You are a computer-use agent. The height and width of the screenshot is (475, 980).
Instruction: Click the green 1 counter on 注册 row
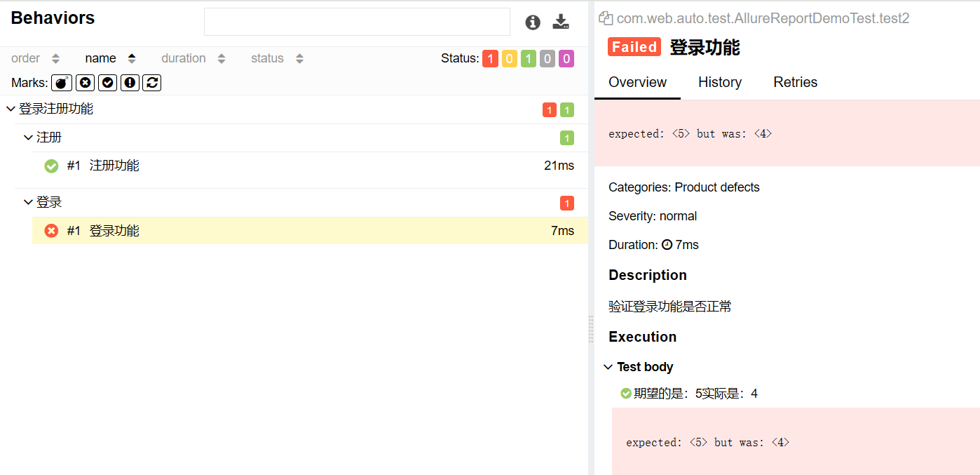pos(567,138)
